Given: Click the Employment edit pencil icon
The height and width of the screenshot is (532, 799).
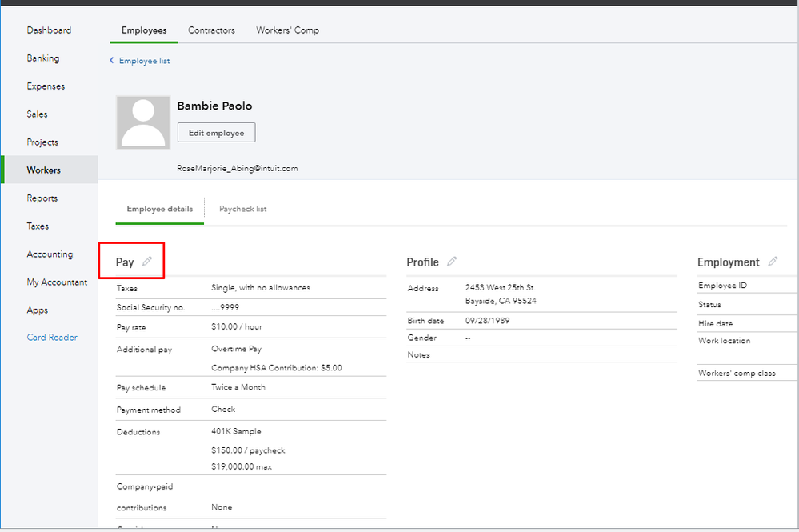Looking at the screenshot, I should [x=773, y=262].
